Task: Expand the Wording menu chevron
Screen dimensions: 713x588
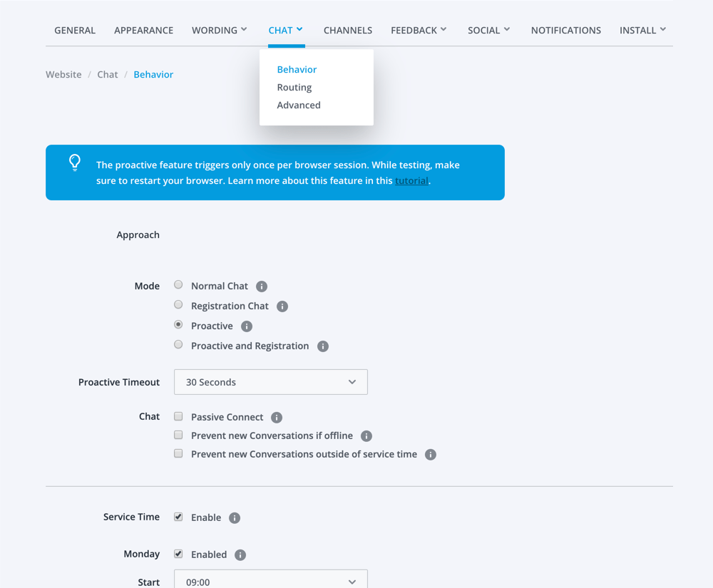Action: click(244, 29)
